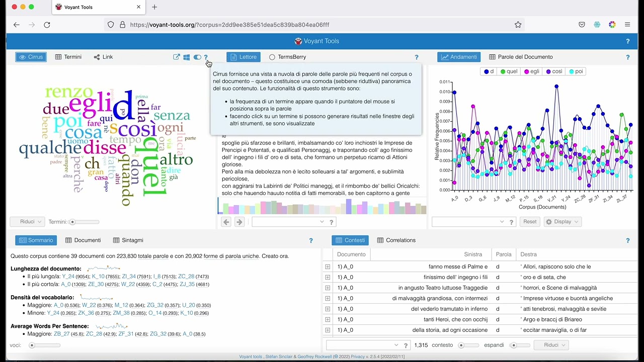Click the site padlock icon
This screenshot has width=644, height=362.
click(x=122, y=25)
